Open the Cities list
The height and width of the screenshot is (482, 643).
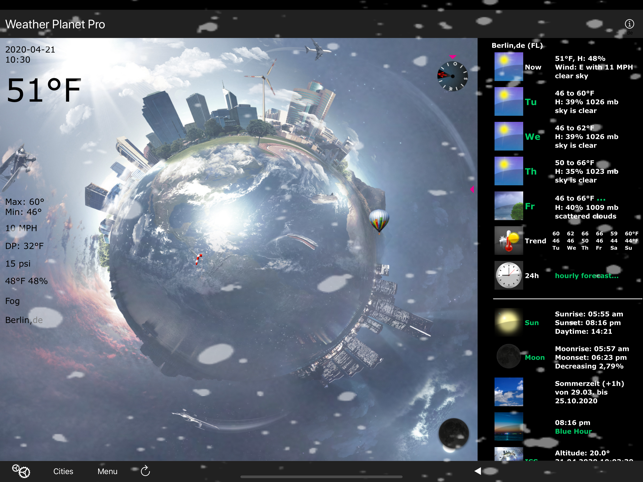click(63, 471)
